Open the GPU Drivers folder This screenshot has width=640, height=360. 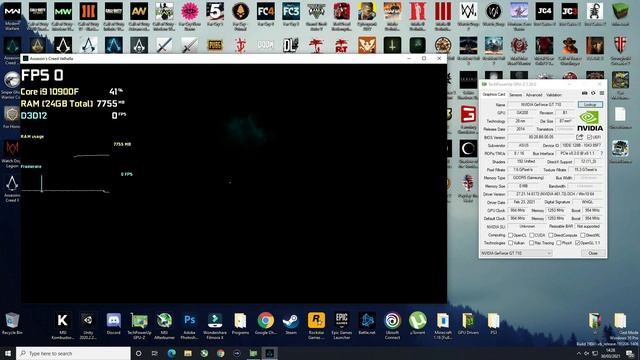click(x=468, y=321)
